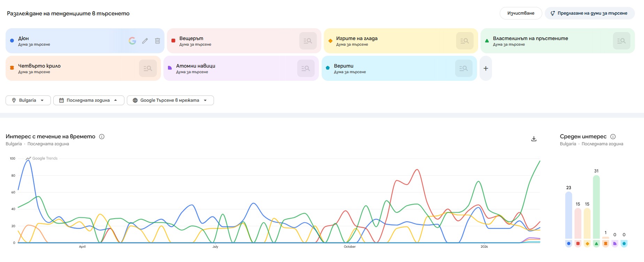Click the blue circle legend icon under the average bar 23

pos(569,244)
